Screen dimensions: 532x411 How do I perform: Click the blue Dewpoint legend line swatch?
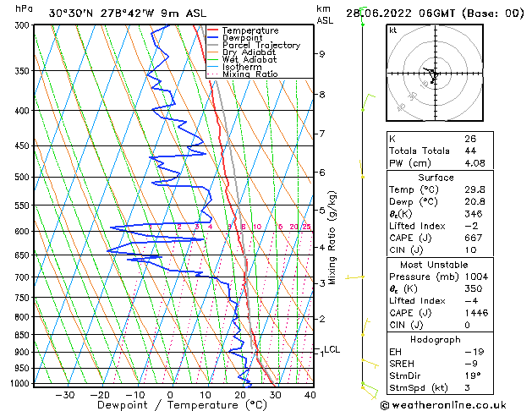point(213,38)
